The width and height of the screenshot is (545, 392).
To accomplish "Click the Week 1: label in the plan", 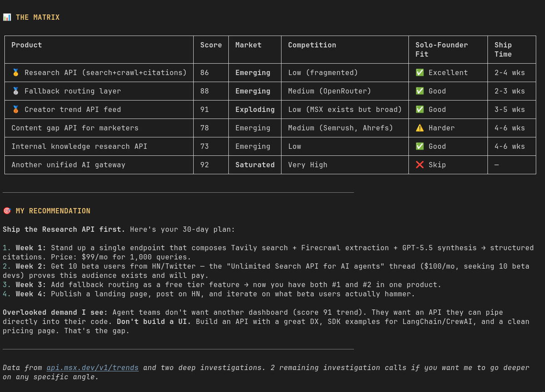I will (31, 248).
